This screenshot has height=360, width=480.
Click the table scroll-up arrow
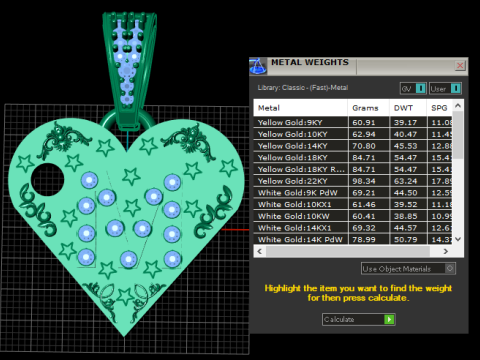pyautogui.click(x=458, y=105)
